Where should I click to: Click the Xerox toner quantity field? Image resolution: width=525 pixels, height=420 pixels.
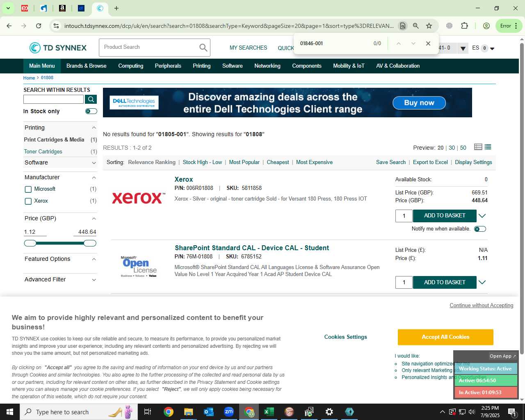[404, 216]
